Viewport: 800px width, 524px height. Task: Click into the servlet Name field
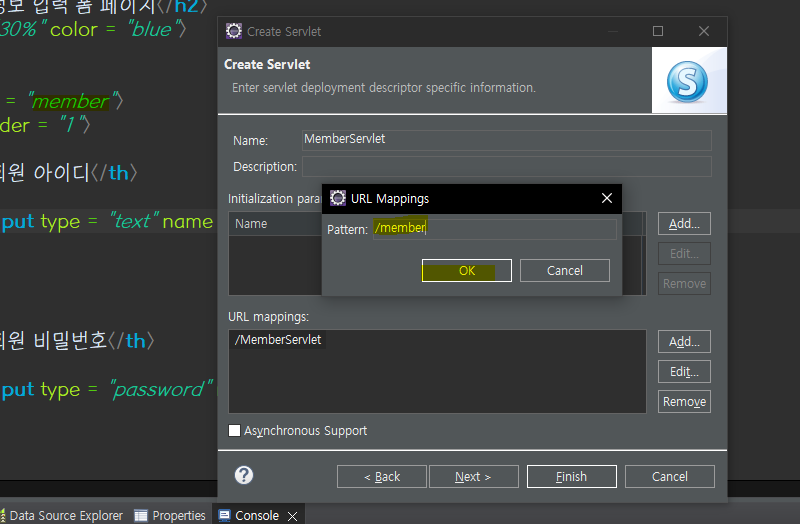pyautogui.click(x=507, y=140)
